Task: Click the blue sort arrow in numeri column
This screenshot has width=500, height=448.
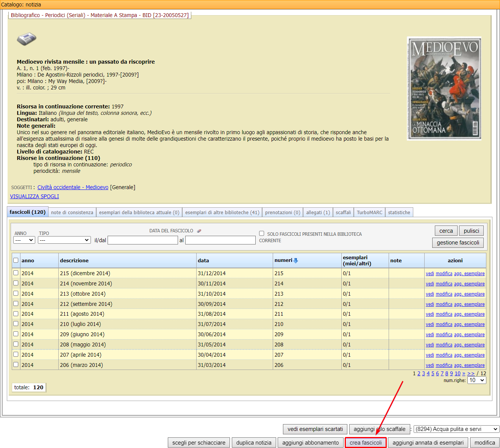Action: (296, 260)
